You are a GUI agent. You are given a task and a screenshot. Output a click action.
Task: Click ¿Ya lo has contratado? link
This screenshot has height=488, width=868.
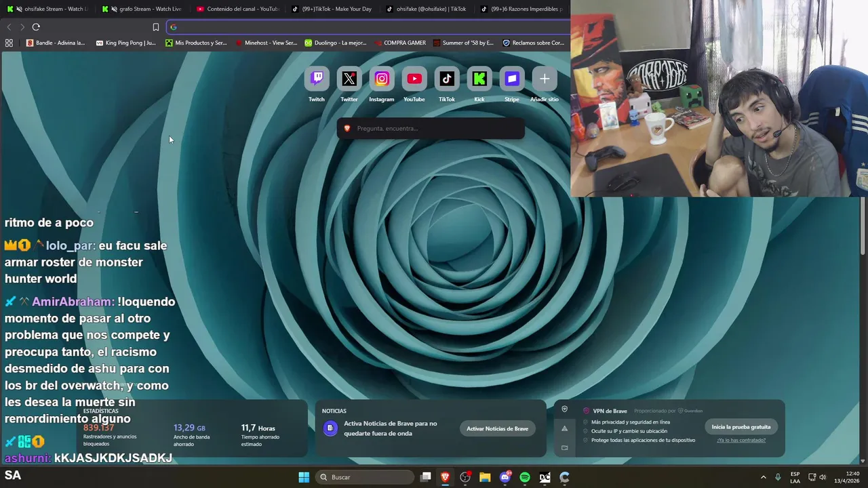(741, 440)
